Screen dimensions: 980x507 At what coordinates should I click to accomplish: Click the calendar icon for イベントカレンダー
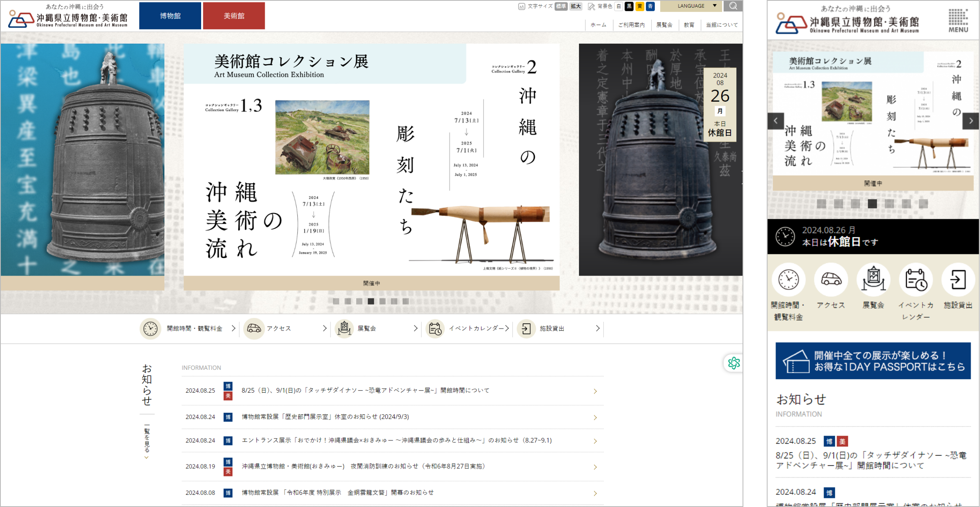click(435, 329)
